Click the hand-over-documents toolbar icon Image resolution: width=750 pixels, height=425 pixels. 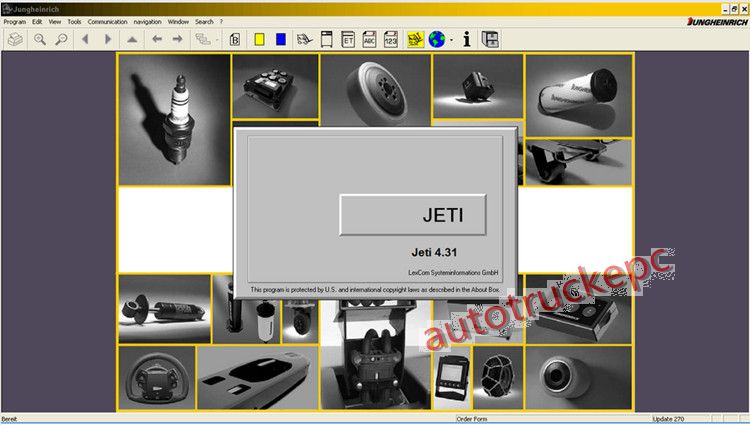[304, 39]
